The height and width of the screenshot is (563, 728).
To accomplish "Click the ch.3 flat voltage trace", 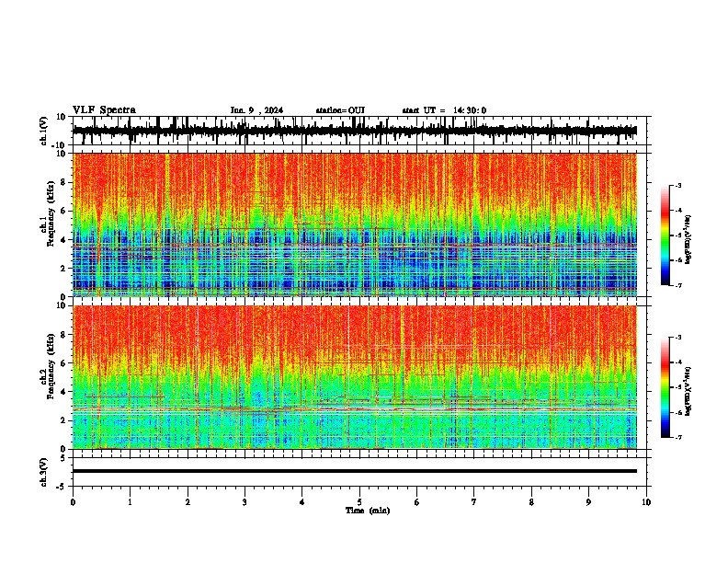I will (x=355, y=471).
